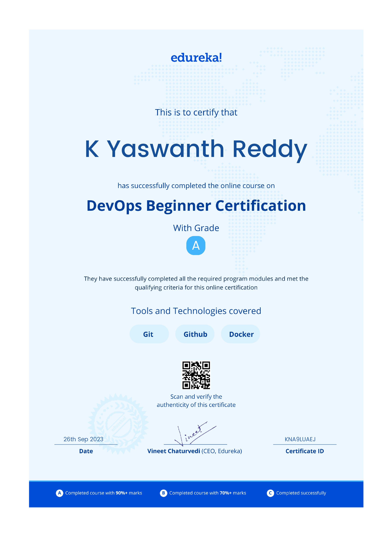The image size is (392, 555).
Task: Click the "Certificate ID" label
Action: tap(305, 451)
